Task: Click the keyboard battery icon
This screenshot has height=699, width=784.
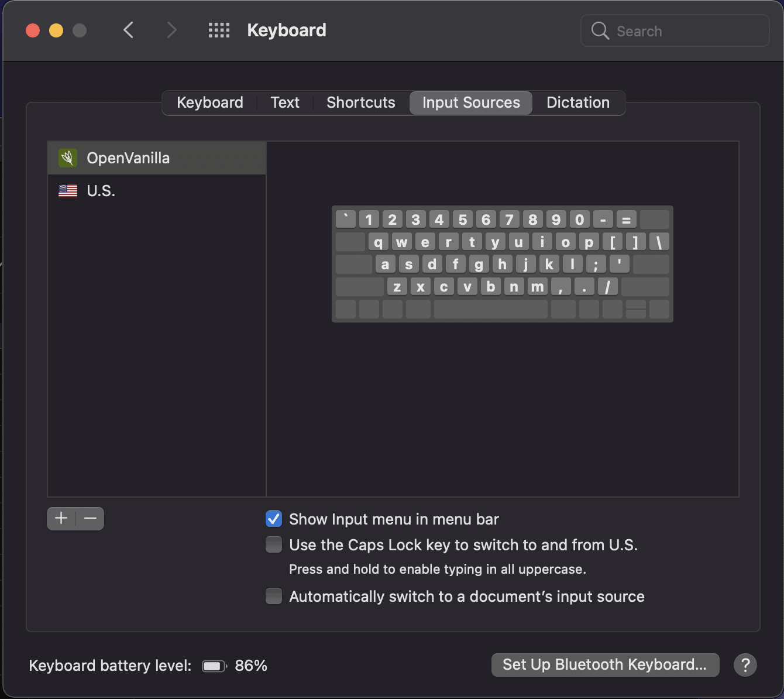Action: pyautogui.click(x=214, y=666)
